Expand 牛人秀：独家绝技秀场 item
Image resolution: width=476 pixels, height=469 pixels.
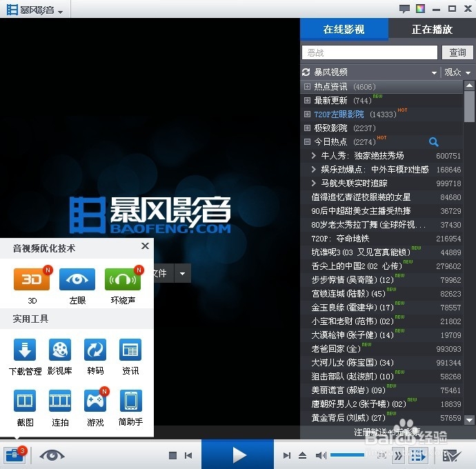[x=314, y=155]
